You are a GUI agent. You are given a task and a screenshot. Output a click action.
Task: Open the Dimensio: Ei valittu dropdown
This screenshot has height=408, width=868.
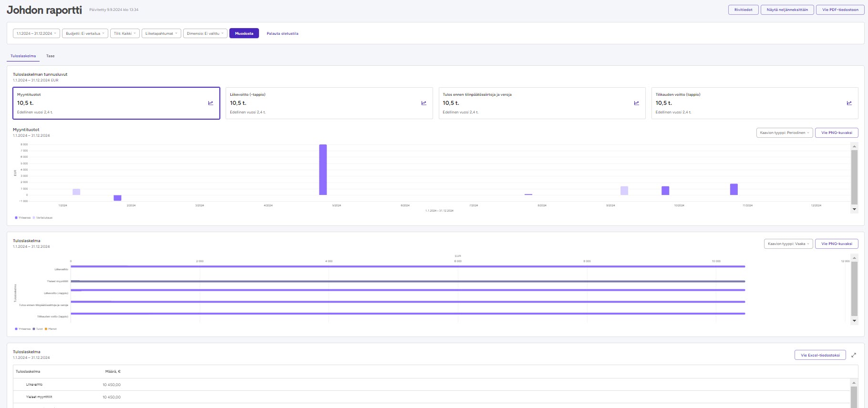pos(205,33)
